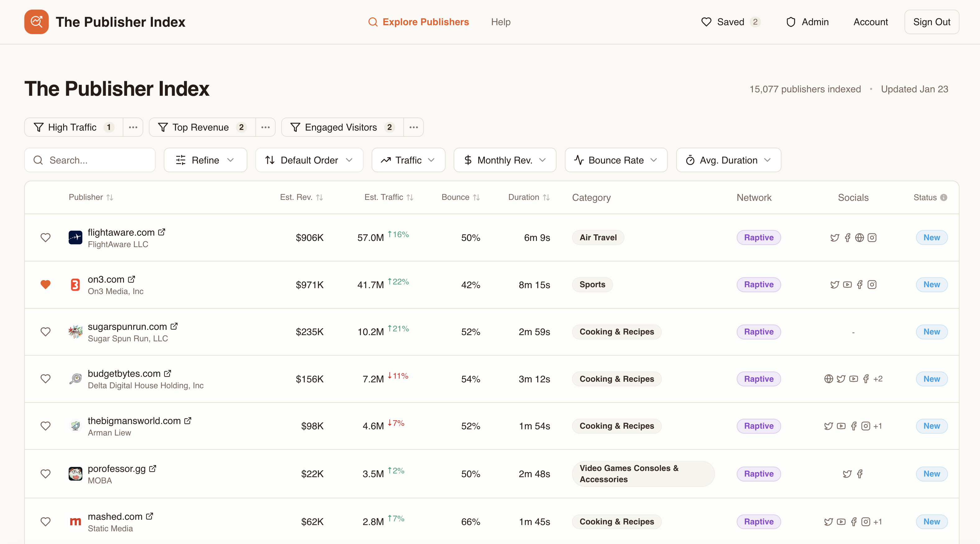Image resolution: width=980 pixels, height=544 pixels.
Task: Click the New status badge for mashed.com
Action: coord(932,522)
